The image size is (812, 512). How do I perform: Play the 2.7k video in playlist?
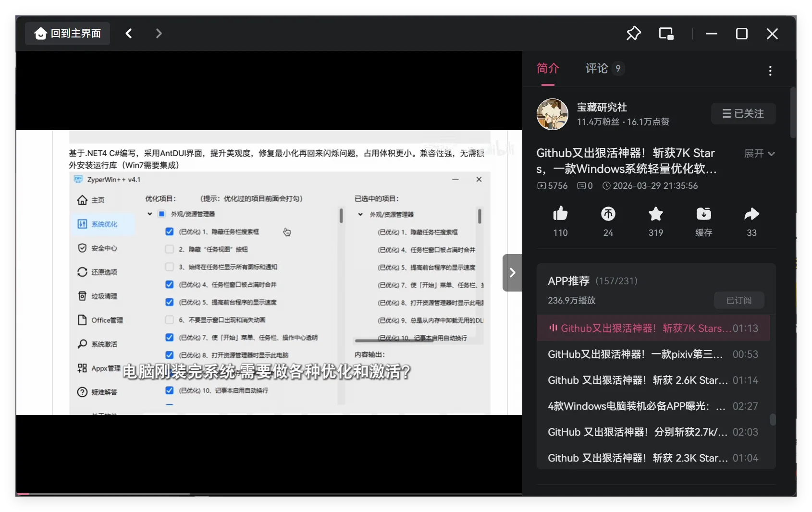653,432
